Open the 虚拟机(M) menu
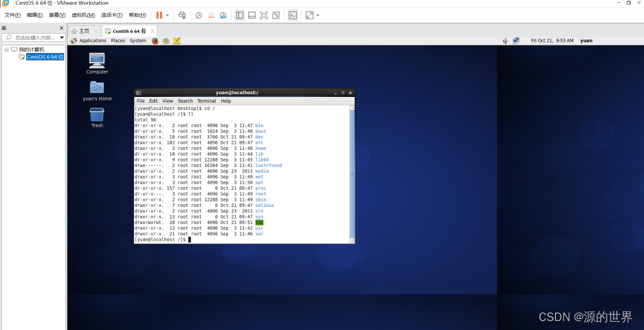The image size is (644, 330). (83, 15)
